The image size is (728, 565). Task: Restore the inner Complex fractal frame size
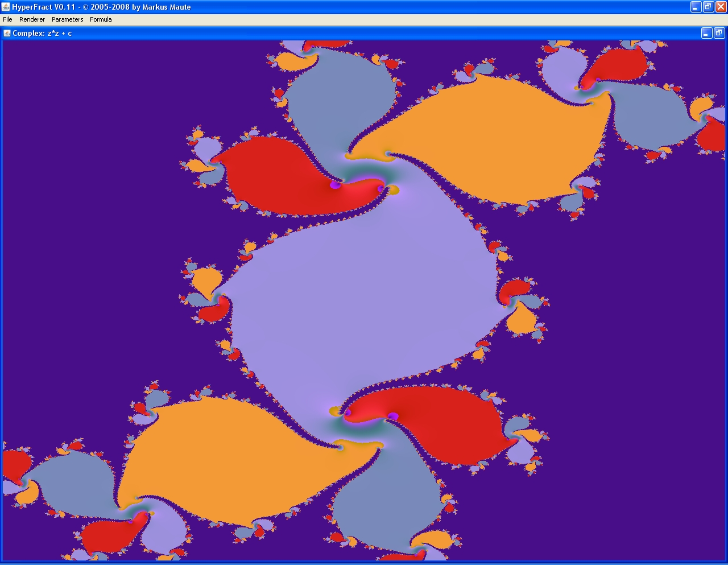(718, 34)
